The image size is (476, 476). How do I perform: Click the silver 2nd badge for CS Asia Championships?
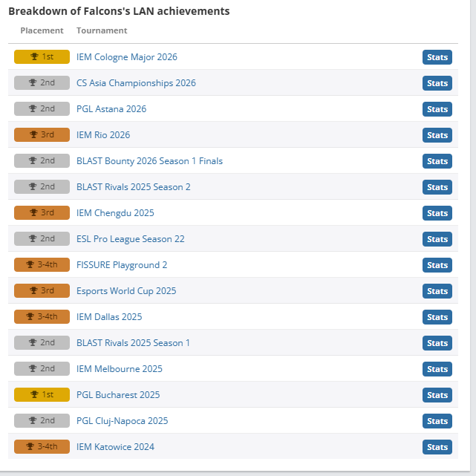tap(42, 82)
